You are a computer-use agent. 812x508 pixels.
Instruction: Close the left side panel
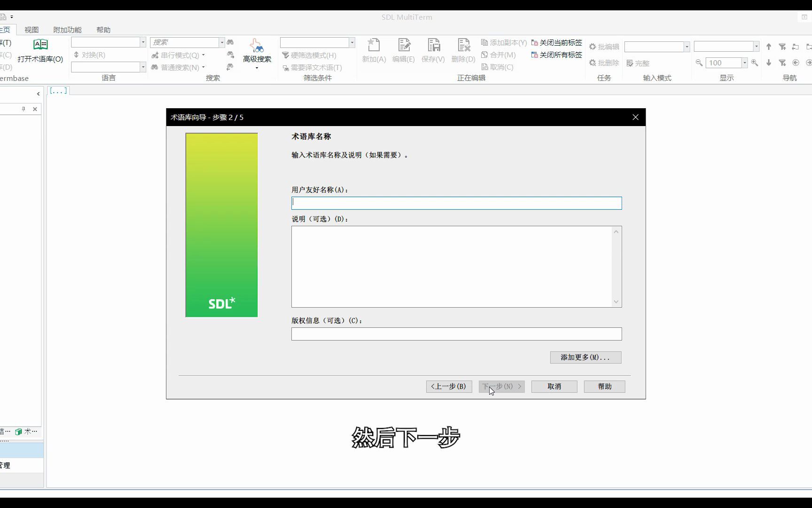35,109
